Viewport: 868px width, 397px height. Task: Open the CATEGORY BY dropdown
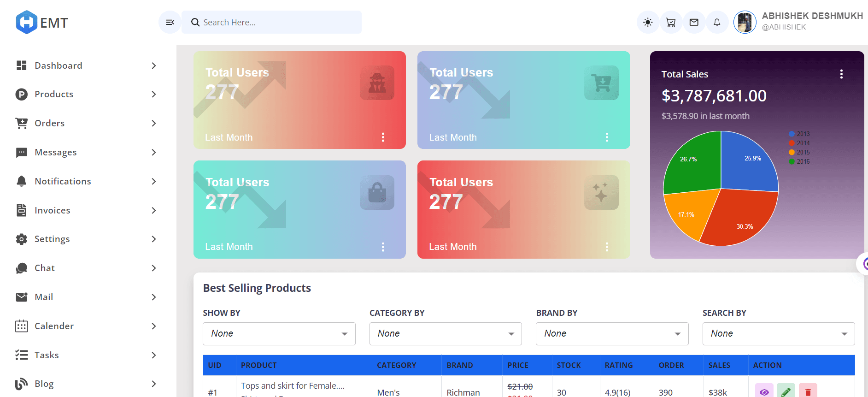446,334
